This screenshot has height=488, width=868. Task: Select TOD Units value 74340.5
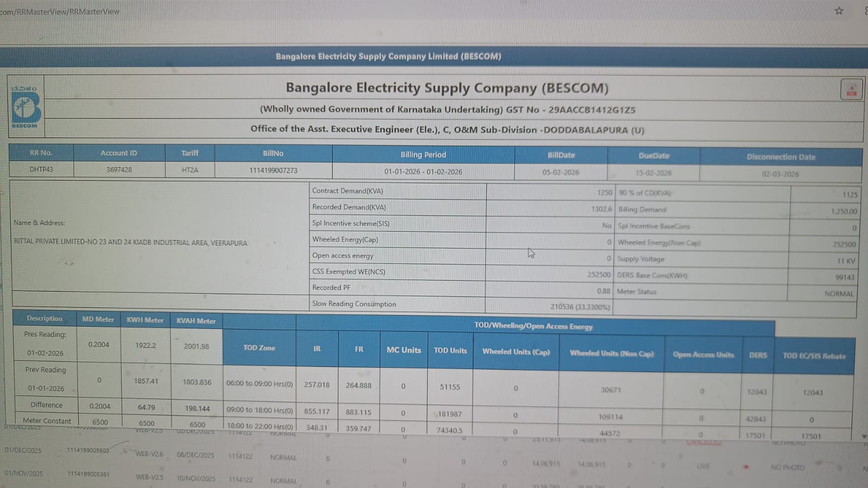(x=449, y=430)
